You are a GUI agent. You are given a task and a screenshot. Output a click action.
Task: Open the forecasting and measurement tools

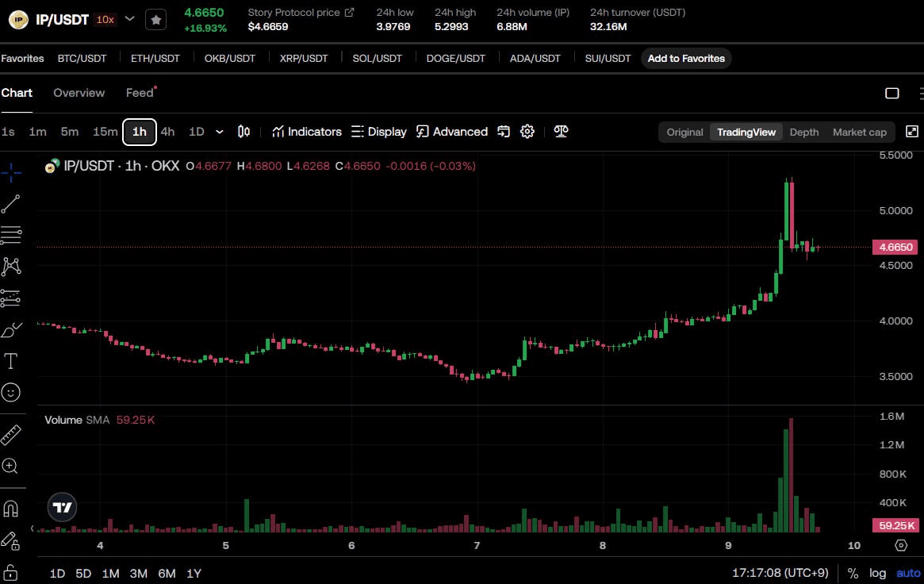pyautogui.click(x=11, y=298)
